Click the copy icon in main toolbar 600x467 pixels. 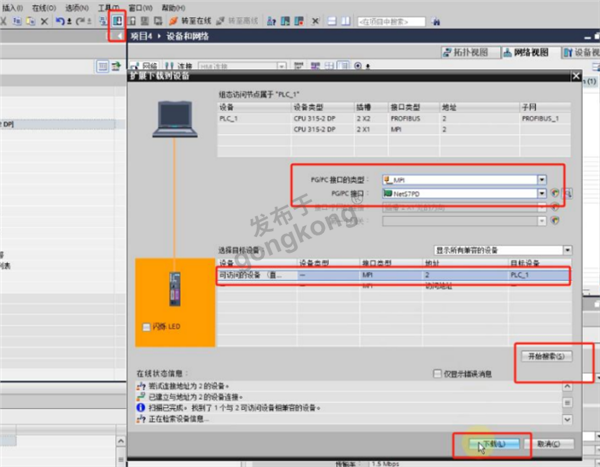pyautogui.click(x=17, y=21)
